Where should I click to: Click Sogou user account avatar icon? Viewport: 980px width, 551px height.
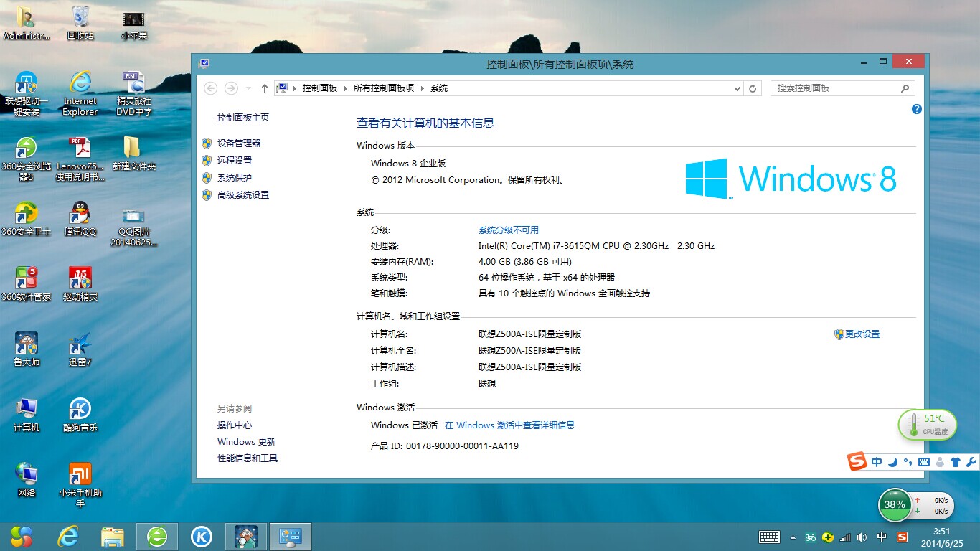coord(940,462)
